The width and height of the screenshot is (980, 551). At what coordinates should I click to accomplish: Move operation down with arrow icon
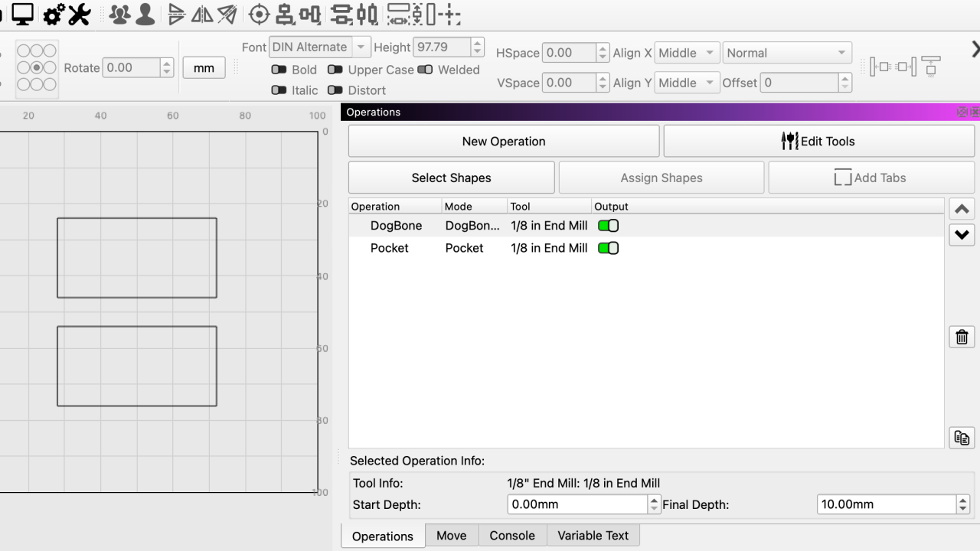[962, 235]
